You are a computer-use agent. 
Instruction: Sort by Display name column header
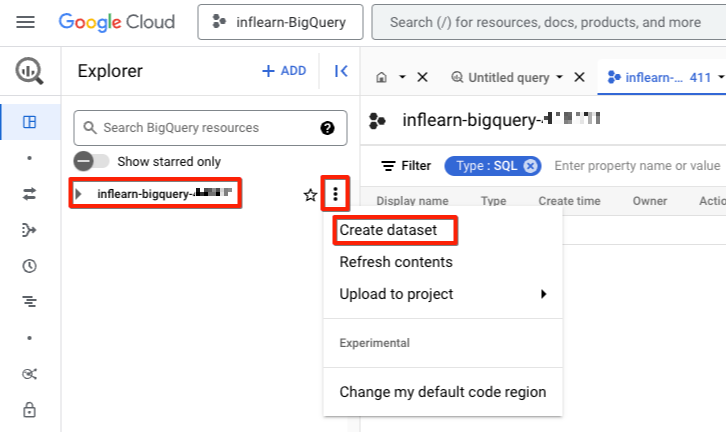point(413,201)
